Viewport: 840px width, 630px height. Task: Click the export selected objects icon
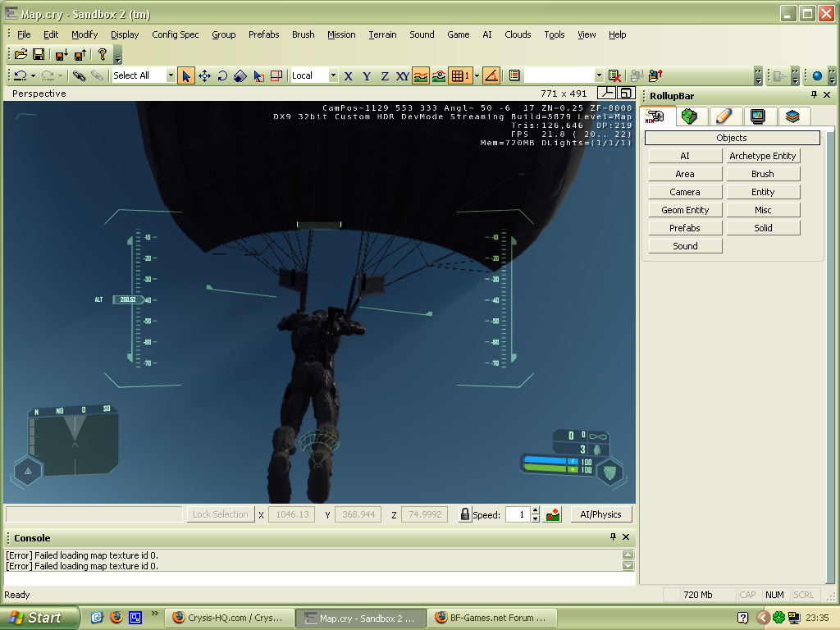click(x=655, y=76)
